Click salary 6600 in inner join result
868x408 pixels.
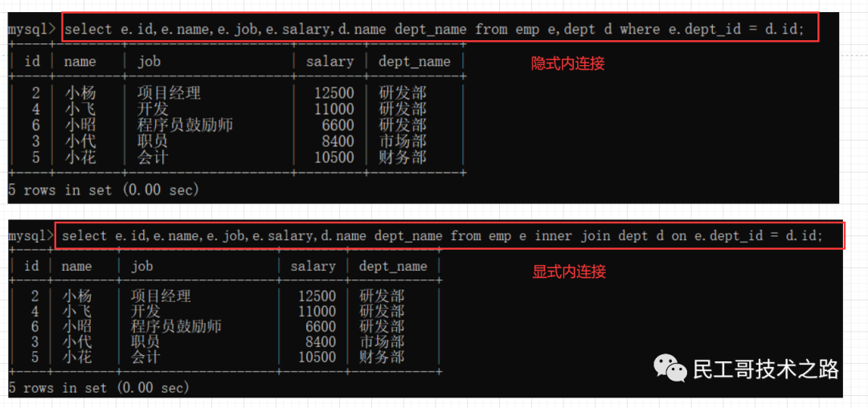click(321, 326)
